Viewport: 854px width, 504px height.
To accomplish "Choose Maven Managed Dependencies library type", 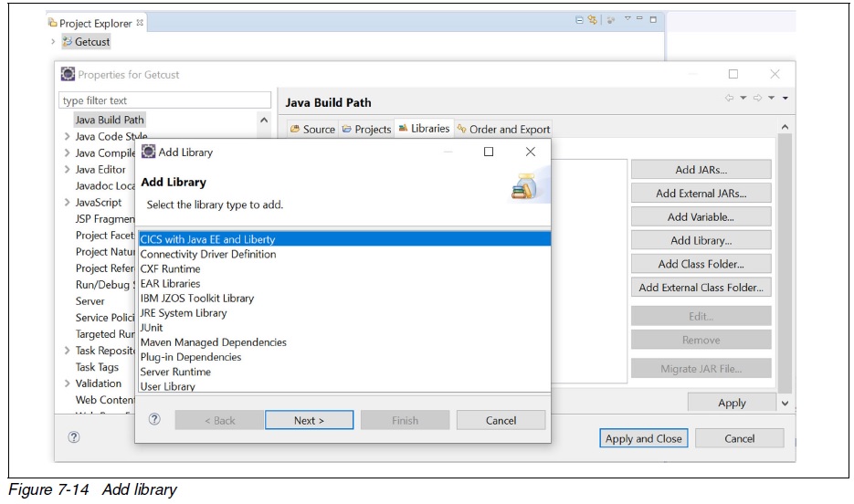I will [x=213, y=342].
